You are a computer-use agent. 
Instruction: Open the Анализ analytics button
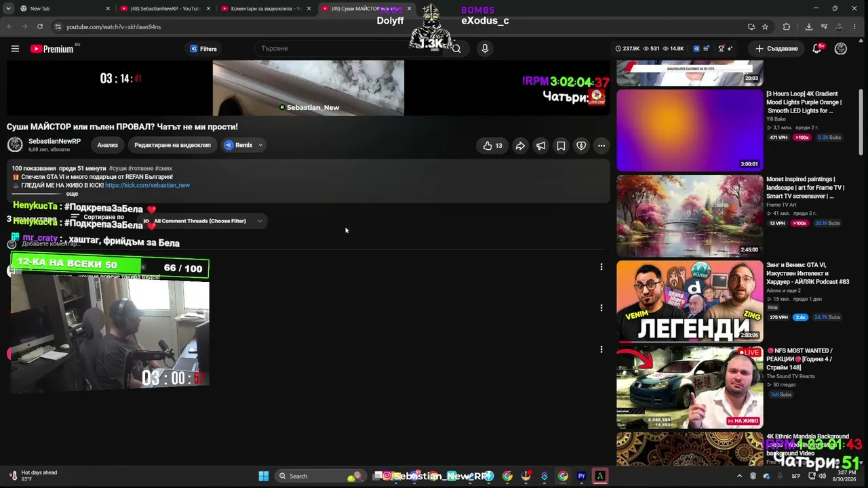tap(107, 145)
